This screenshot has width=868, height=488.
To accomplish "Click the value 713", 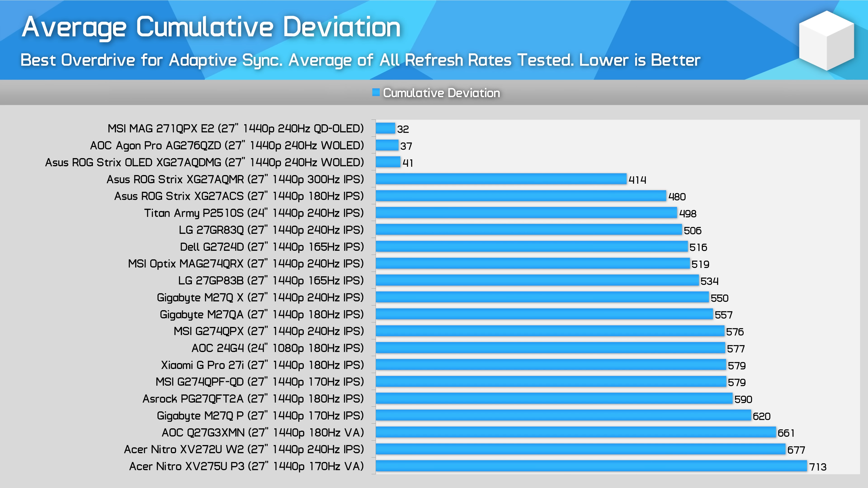I will coord(818,467).
